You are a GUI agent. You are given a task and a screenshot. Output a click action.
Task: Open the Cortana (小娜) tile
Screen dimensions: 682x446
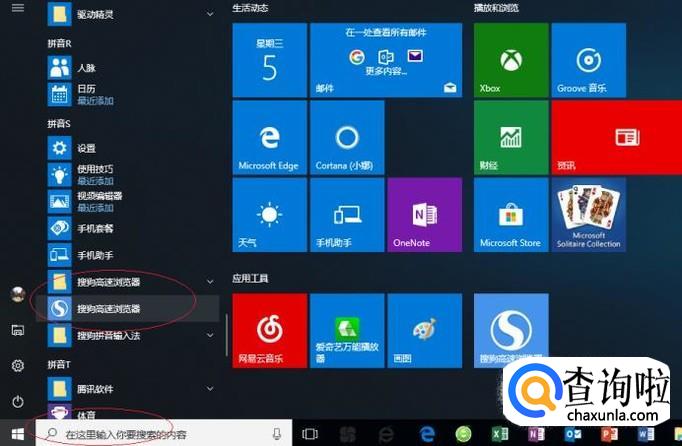point(347,137)
